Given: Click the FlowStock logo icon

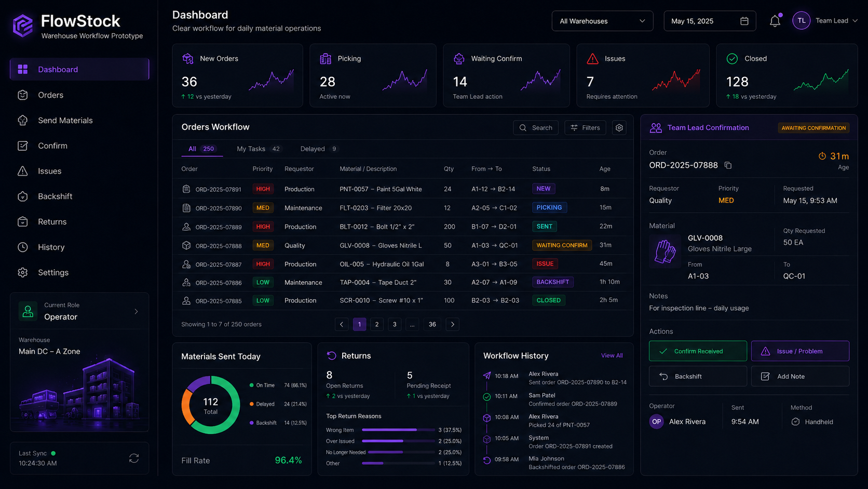Looking at the screenshot, I should pos(23,25).
